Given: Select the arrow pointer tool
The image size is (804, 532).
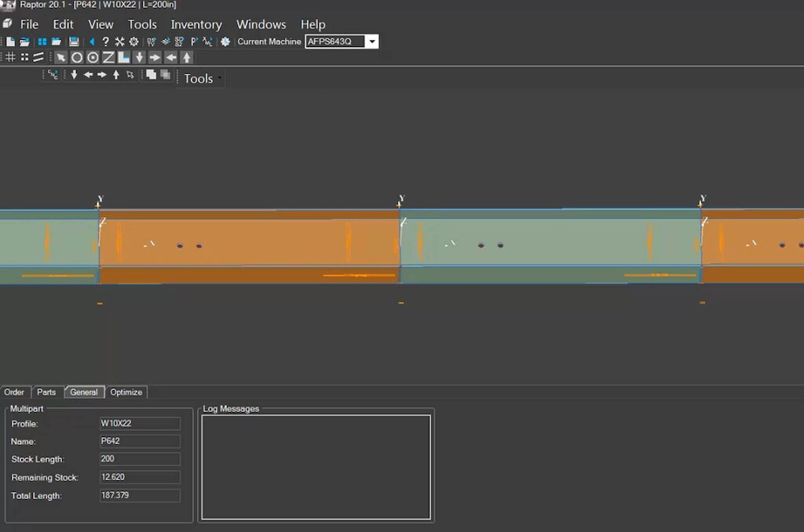Looking at the screenshot, I should 61,57.
